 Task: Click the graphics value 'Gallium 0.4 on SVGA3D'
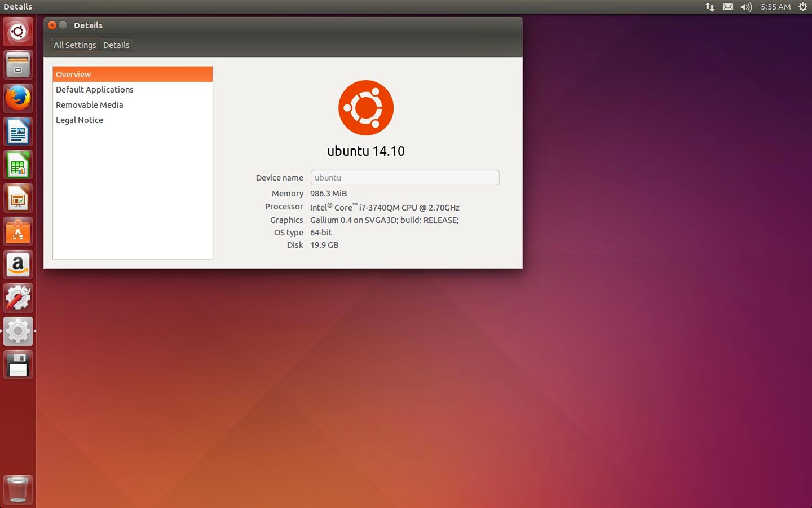(x=353, y=220)
